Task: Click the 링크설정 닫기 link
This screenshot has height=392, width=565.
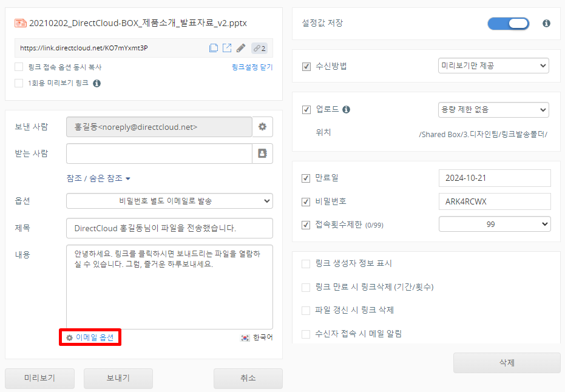Action: (252, 67)
